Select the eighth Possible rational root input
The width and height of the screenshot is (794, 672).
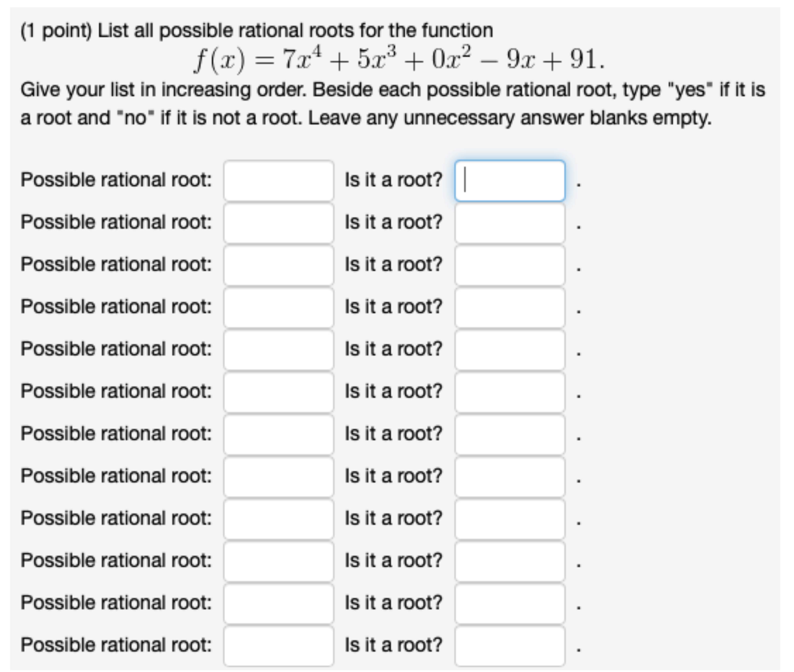coord(278,477)
